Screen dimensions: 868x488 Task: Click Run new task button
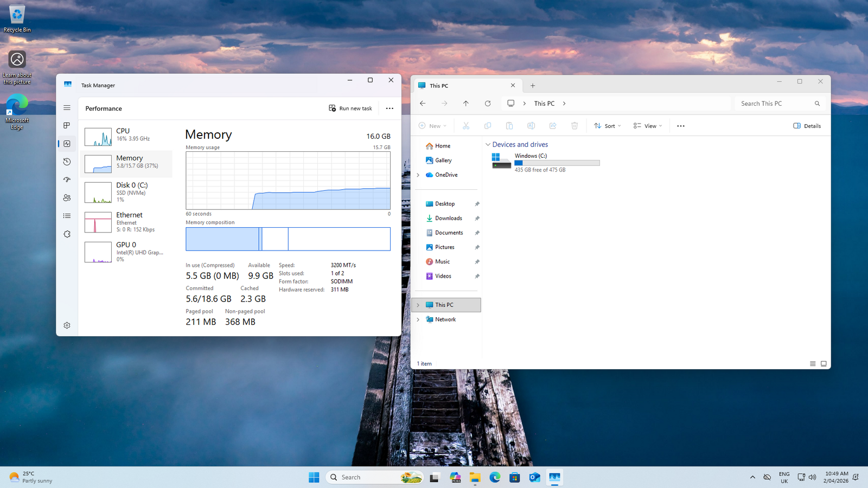(x=350, y=108)
